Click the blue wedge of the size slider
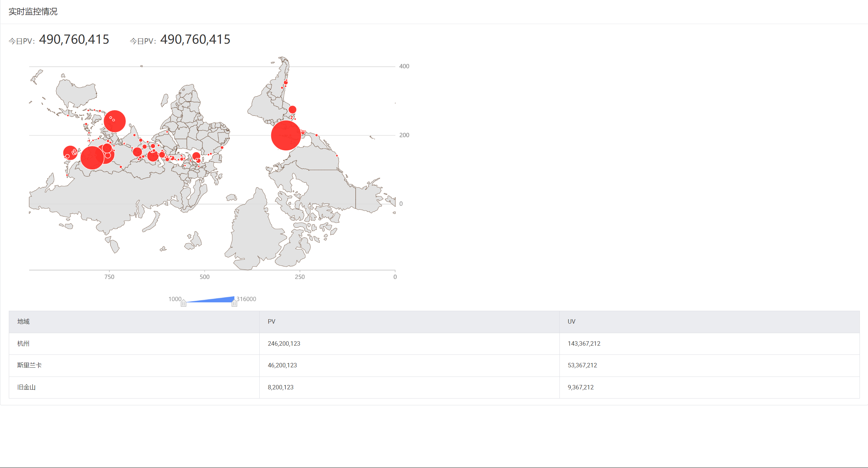Image resolution: width=868 pixels, height=468 pixels. [x=217, y=300]
